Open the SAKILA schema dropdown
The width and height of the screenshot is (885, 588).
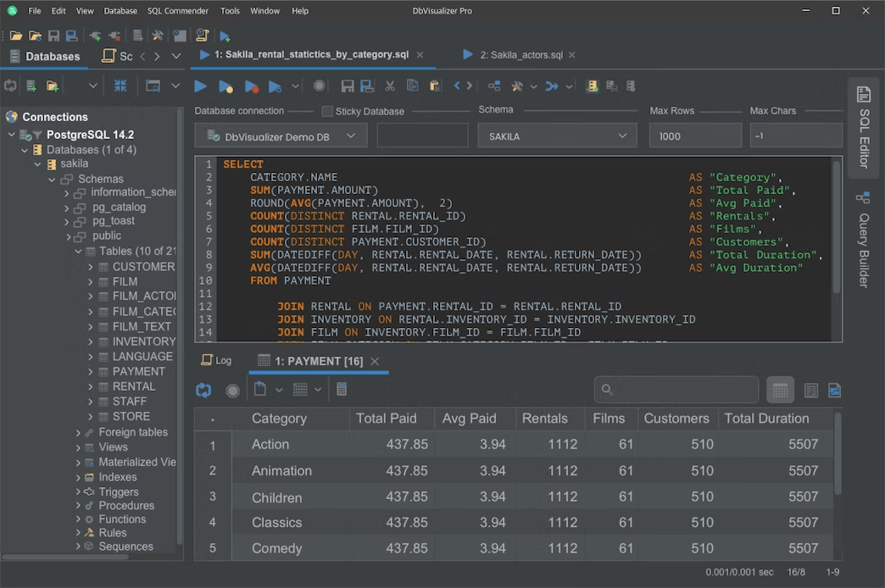coord(557,136)
